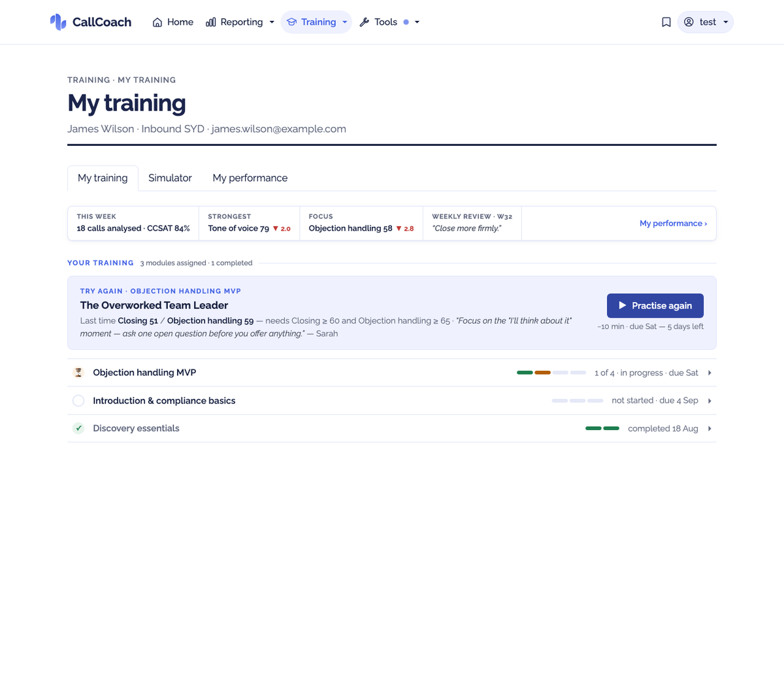Click the play triangle in Practise again

(x=623, y=305)
